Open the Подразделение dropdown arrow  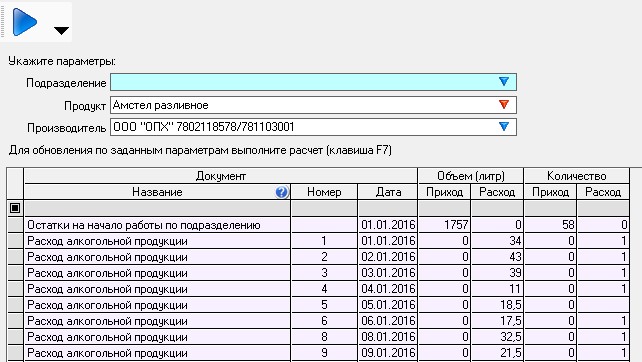(x=504, y=81)
